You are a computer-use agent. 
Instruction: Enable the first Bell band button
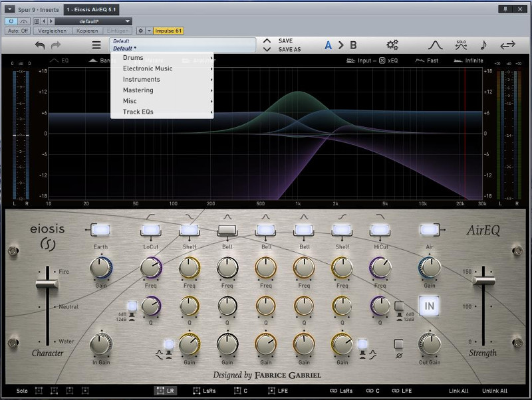click(x=227, y=230)
